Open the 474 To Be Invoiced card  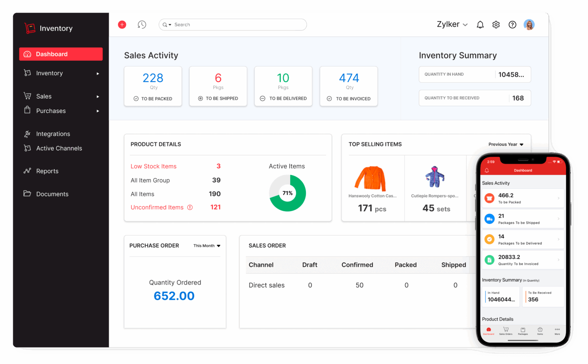349,86
